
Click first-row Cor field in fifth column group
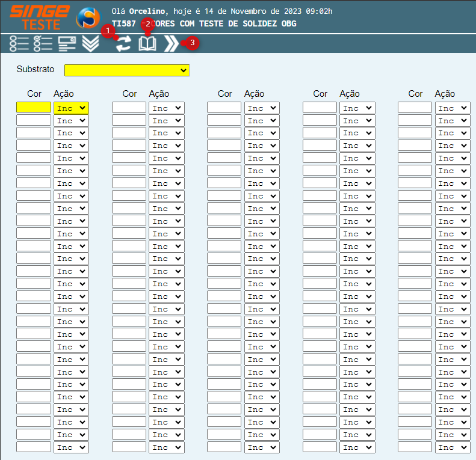tap(415, 108)
